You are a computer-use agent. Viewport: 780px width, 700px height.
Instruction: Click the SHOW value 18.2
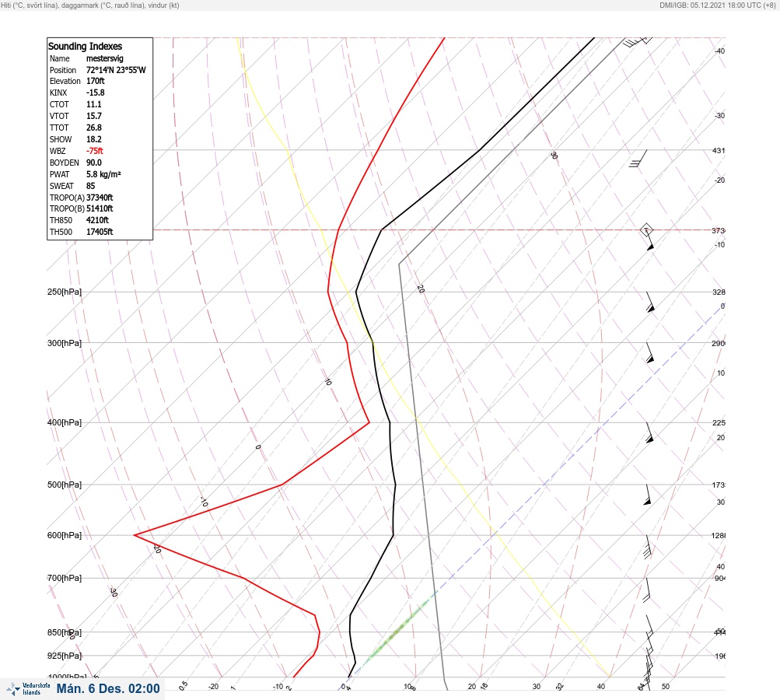click(x=94, y=139)
